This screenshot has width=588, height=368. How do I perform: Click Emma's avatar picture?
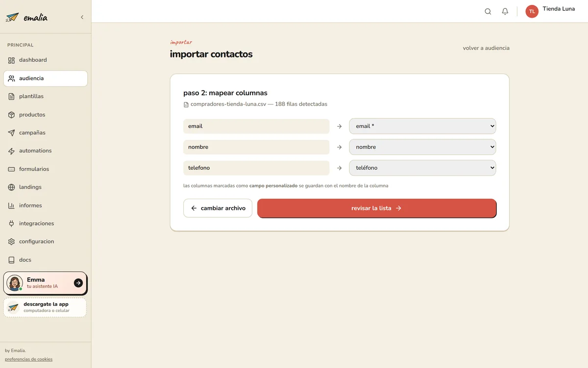tap(15, 283)
